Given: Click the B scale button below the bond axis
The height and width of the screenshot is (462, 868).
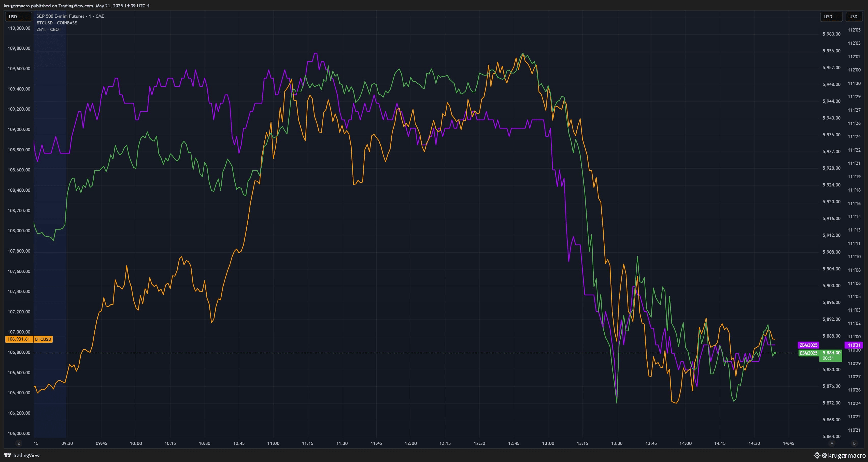Looking at the screenshot, I should [854, 443].
